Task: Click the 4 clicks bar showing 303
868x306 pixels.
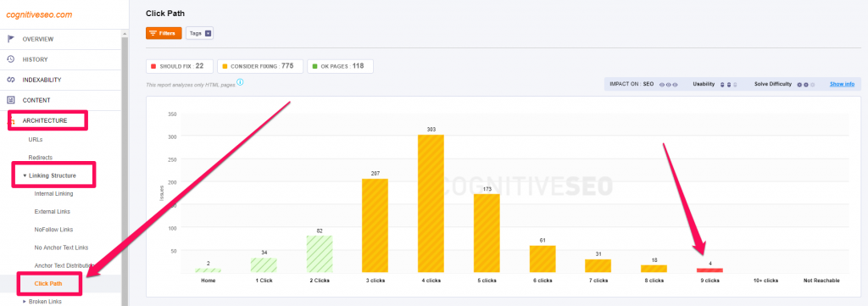Action: coord(431,203)
